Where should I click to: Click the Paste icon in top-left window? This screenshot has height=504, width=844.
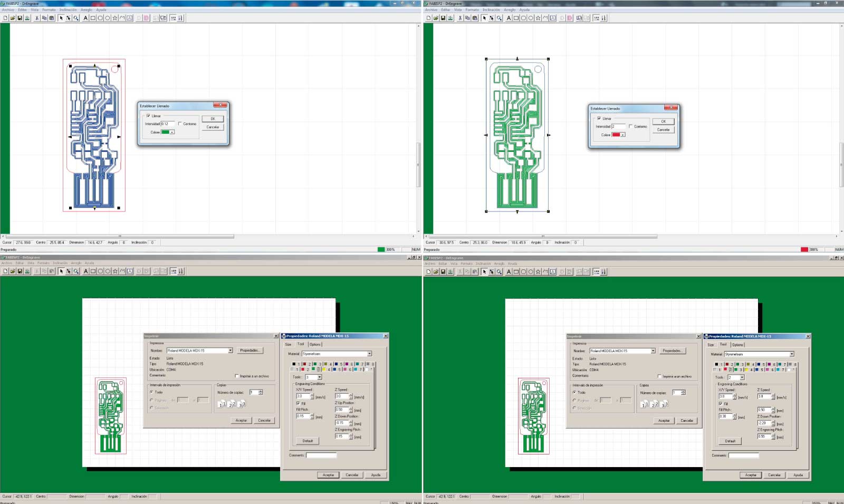pyautogui.click(x=52, y=18)
